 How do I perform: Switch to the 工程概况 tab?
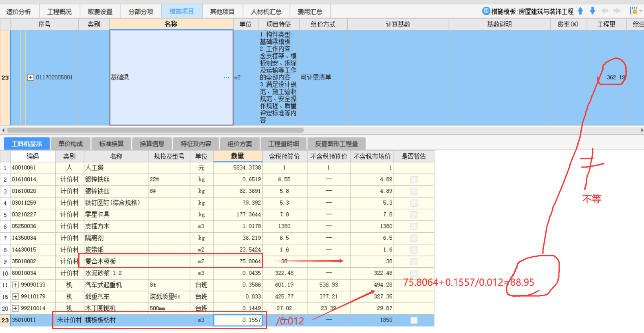pos(60,12)
